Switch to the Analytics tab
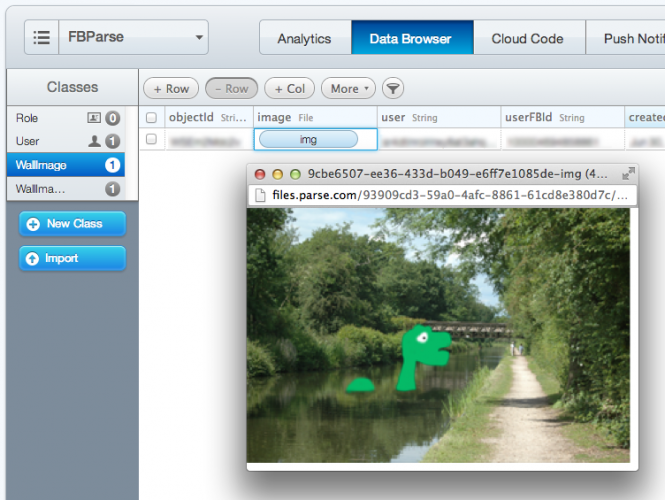The height and width of the screenshot is (500, 665). point(305,39)
